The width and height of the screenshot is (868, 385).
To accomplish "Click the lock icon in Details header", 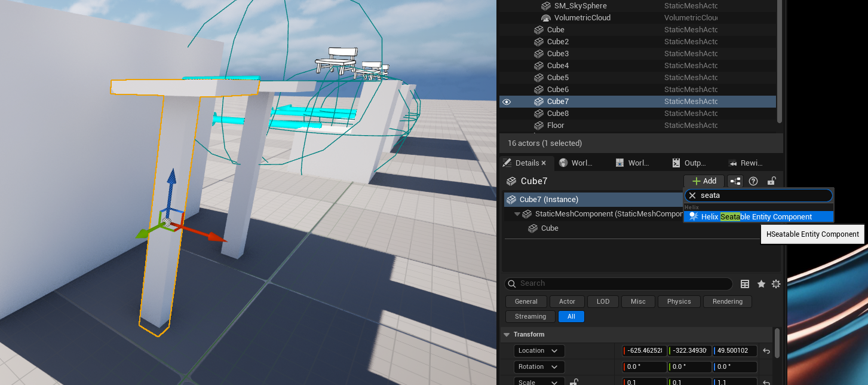I will click(771, 181).
